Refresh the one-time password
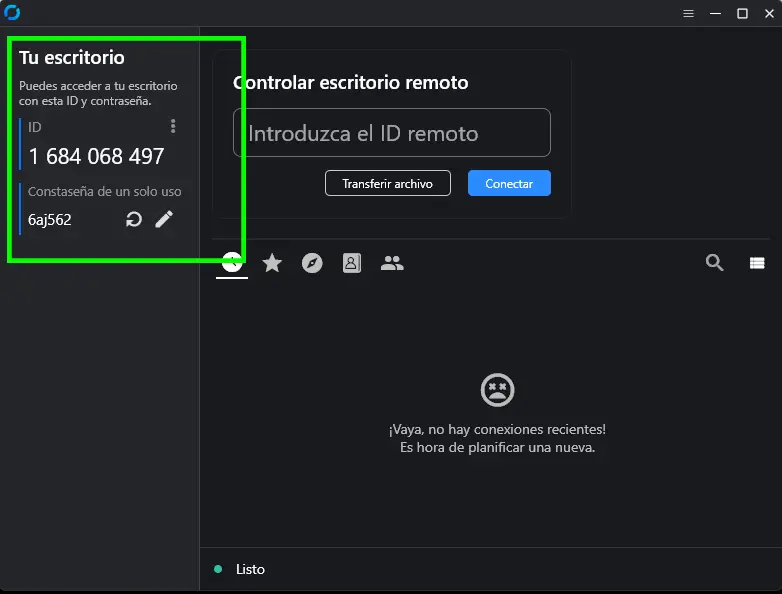Screen dimensions: 782x594 [134, 219]
